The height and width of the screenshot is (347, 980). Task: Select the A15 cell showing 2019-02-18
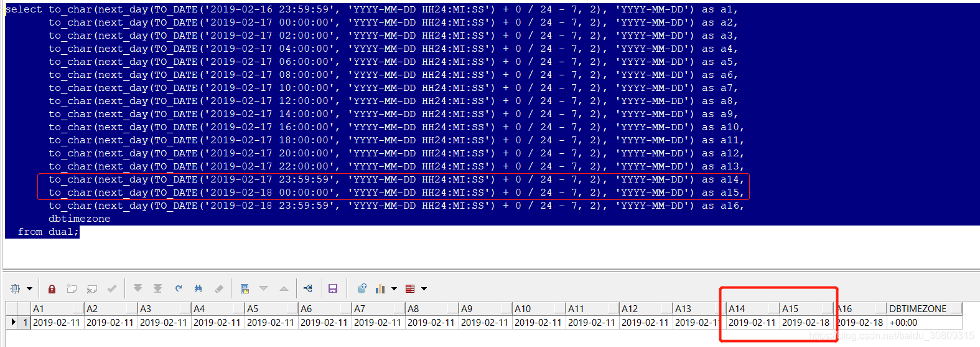click(x=806, y=323)
